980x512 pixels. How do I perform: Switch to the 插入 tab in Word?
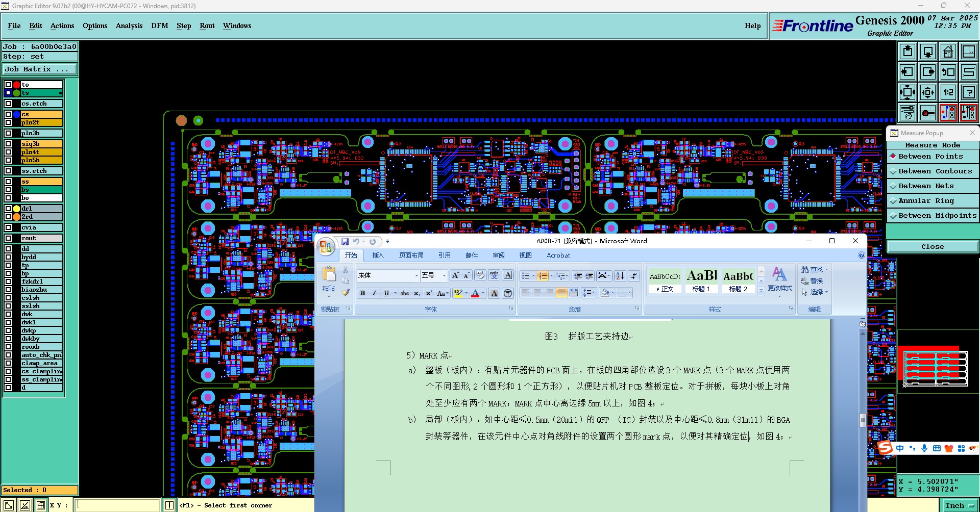click(x=378, y=255)
